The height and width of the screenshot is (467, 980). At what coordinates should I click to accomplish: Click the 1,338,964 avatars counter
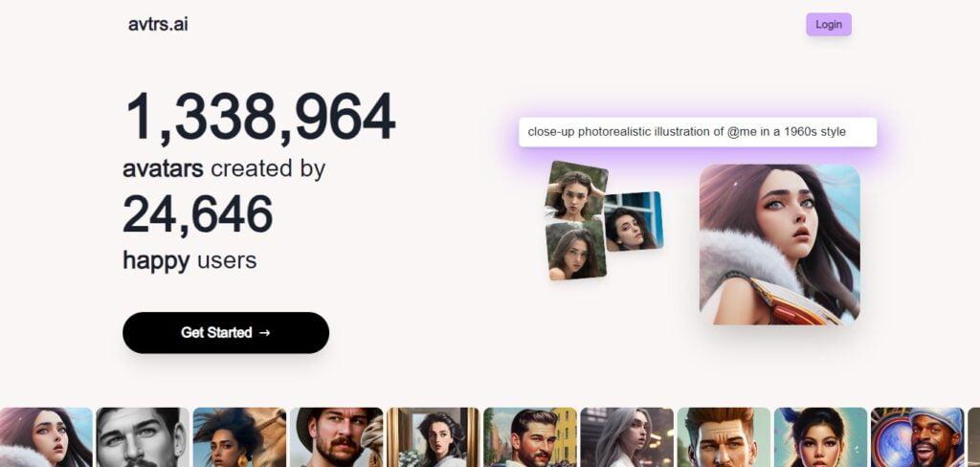pyautogui.click(x=260, y=116)
